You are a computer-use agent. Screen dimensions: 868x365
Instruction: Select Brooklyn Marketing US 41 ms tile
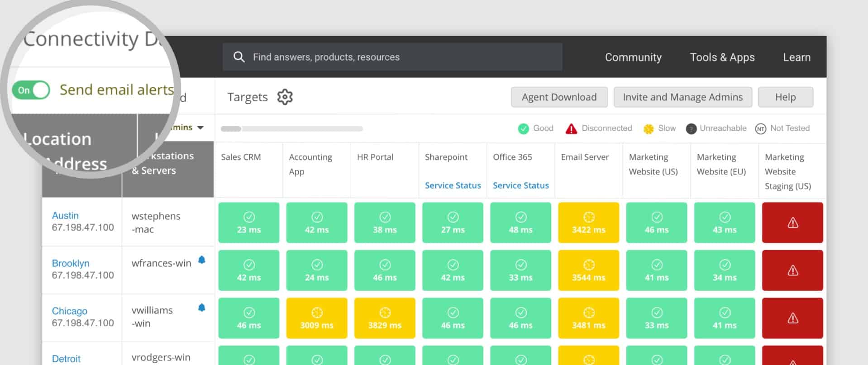(x=657, y=270)
